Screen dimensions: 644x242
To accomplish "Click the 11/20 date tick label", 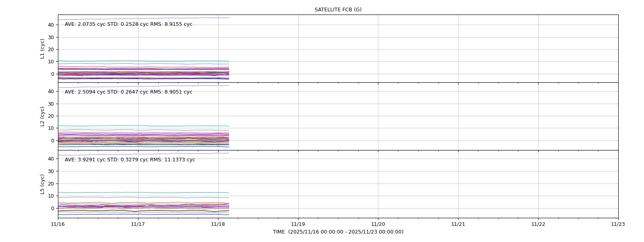I will (378, 224).
